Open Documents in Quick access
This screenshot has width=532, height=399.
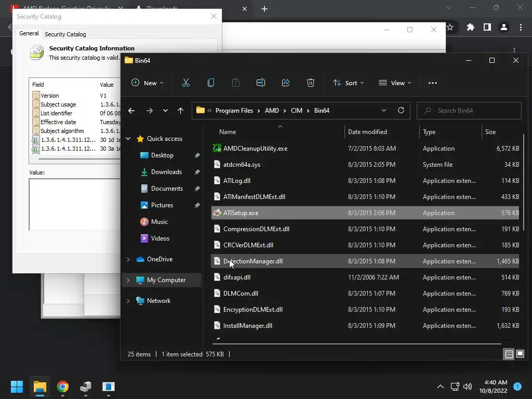pos(167,189)
